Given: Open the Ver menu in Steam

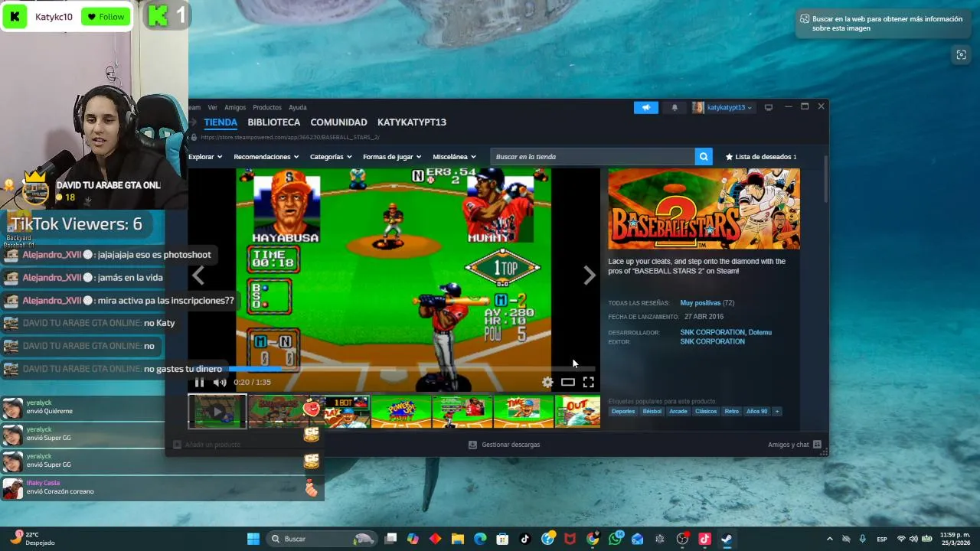Looking at the screenshot, I should [x=212, y=108].
